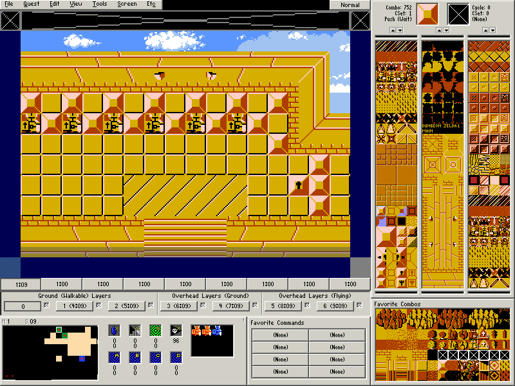Click the blue warp return B square
The width and height of the screenshot is (515, 386).
135,357
